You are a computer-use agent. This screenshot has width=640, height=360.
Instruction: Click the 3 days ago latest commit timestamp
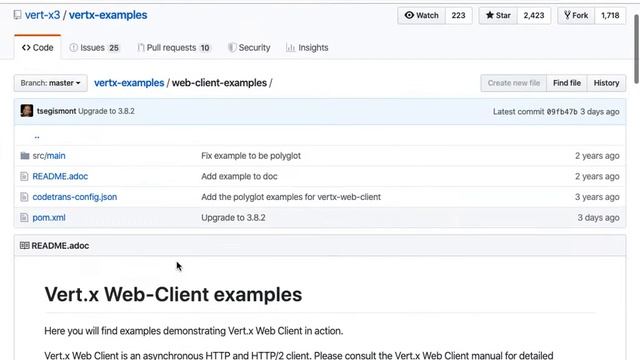(600, 111)
